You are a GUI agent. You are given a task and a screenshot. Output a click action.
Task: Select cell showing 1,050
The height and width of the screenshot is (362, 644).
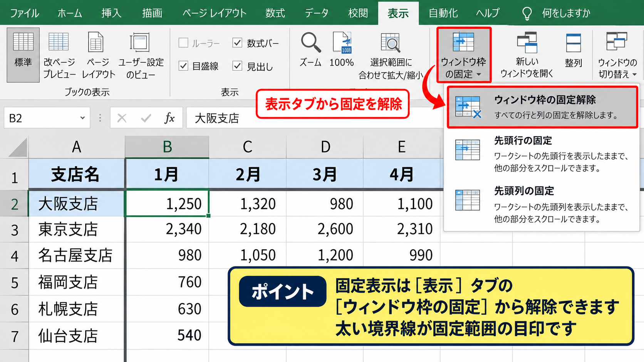coord(248,255)
